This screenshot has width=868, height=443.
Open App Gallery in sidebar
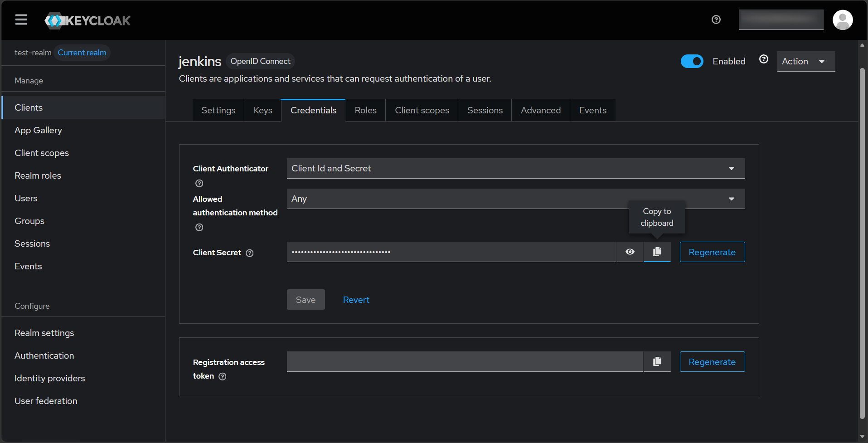click(83, 130)
